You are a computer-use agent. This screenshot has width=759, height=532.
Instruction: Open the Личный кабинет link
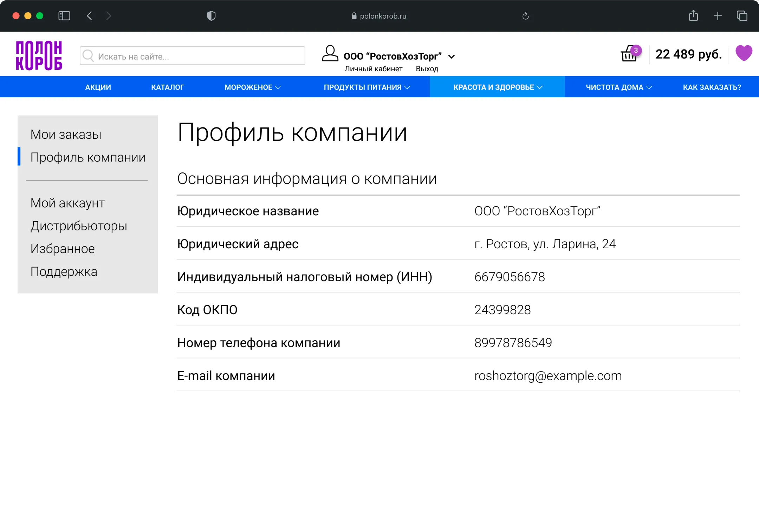[x=373, y=69]
